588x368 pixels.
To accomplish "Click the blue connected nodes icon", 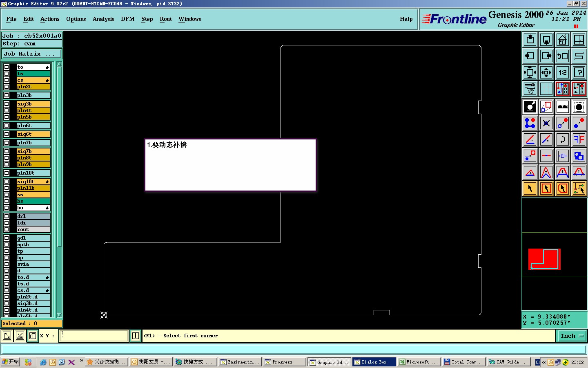I will coord(530,123).
